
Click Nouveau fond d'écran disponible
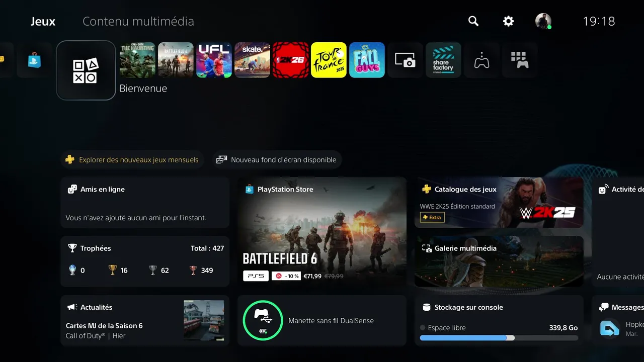pos(277,160)
